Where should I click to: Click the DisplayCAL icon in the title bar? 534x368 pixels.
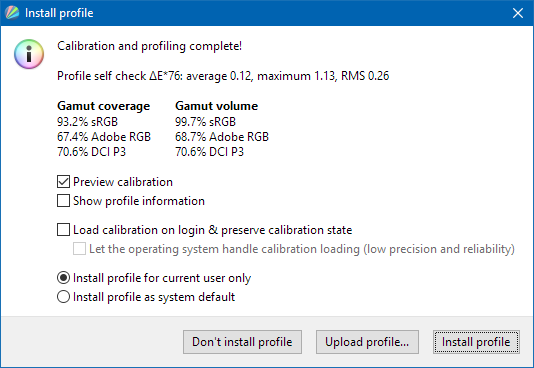(x=12, y=13)
